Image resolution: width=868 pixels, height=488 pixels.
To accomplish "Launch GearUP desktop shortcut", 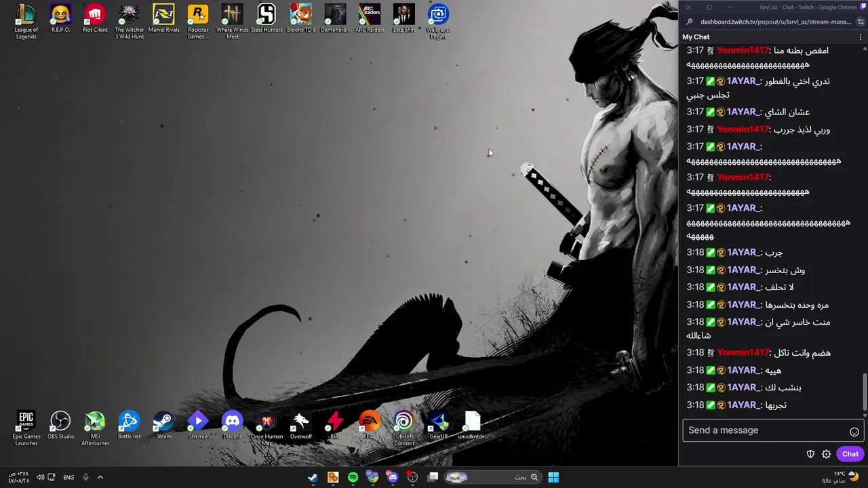I will click(438, 426).
